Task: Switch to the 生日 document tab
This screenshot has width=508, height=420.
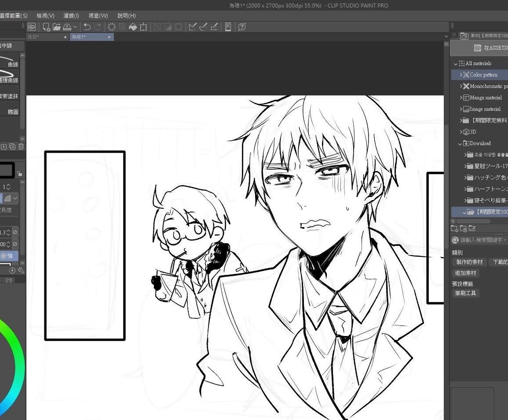Action: [48, 37]
